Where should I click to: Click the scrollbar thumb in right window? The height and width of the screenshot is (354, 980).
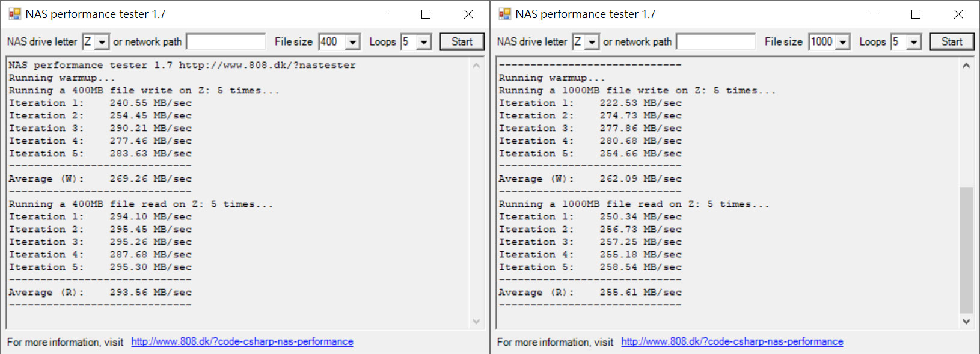click(966, 250)
